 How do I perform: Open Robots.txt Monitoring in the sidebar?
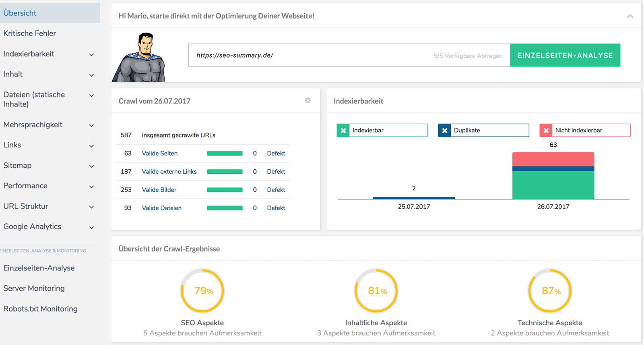click(x=40, y=309)
